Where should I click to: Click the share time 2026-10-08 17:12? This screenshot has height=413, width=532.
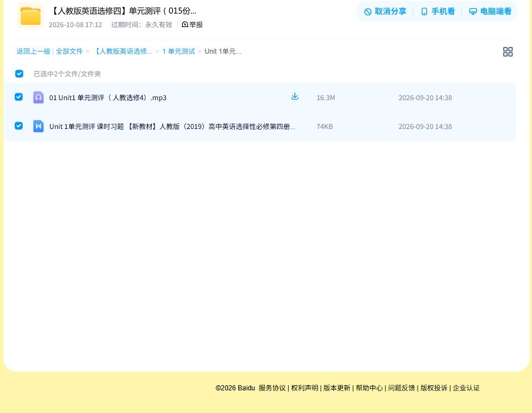(x=75, y=25)
